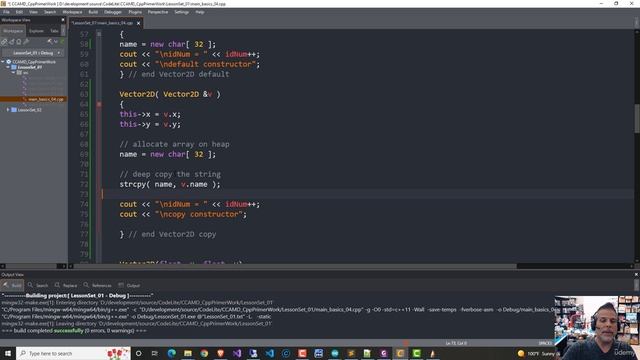Toggle the fold marker at line 64
Image resolution: width=640 pixels, height=360 pixels.
99,104
